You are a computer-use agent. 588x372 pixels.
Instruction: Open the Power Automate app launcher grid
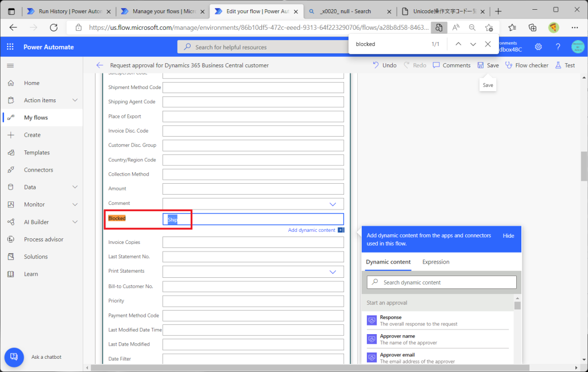click(x=10, y=46)
